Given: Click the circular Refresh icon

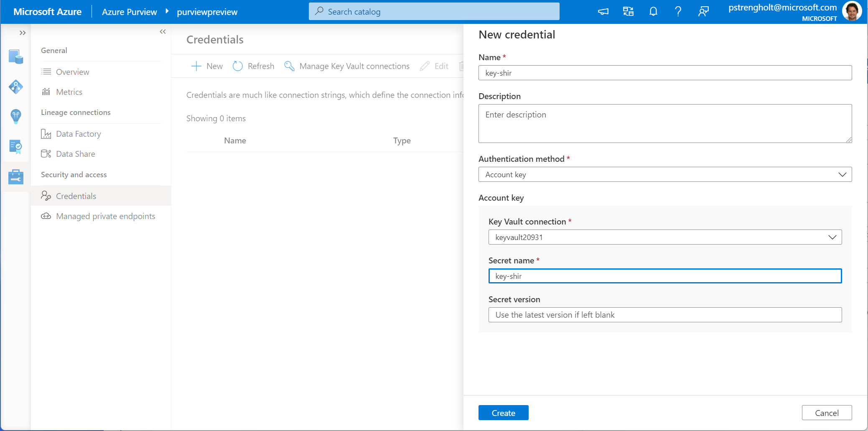Looking at the screenshot, I should point(238,66).
